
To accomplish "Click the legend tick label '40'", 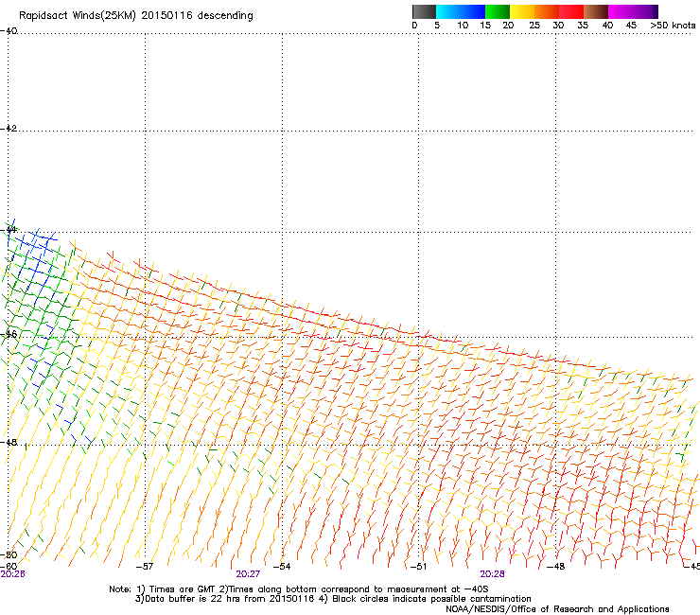I will tap(607, 26).
